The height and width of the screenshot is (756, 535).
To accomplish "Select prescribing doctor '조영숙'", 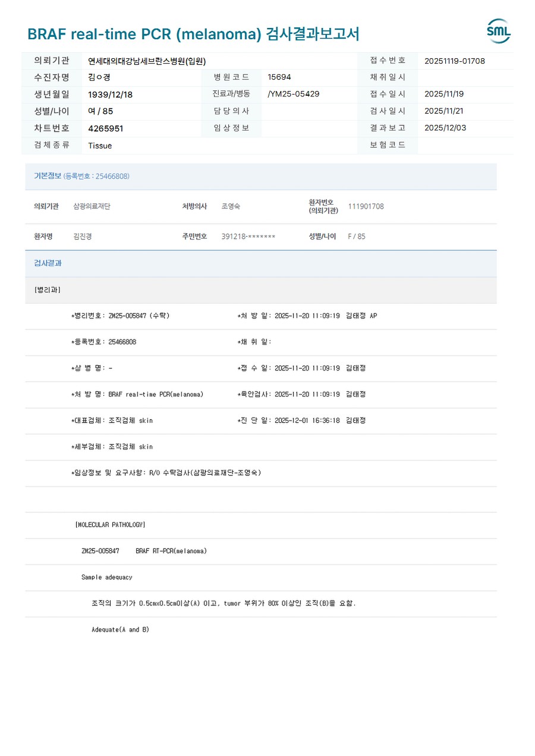I will point(231,206).
